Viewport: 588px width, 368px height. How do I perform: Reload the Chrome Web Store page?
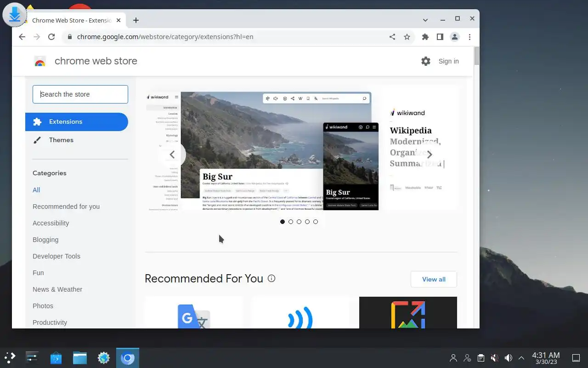[51, 37]
